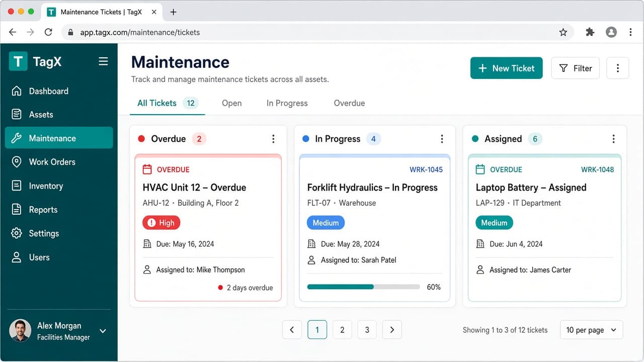
Task: Select Maintenance in the sidebar
Action: click(x=59, y=138)
